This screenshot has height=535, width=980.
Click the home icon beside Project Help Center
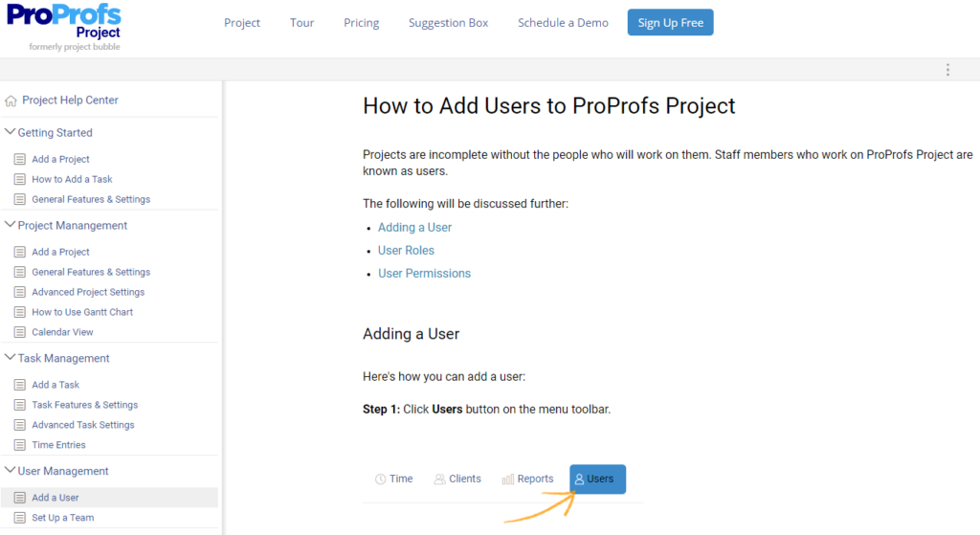[x=11, y=100]
